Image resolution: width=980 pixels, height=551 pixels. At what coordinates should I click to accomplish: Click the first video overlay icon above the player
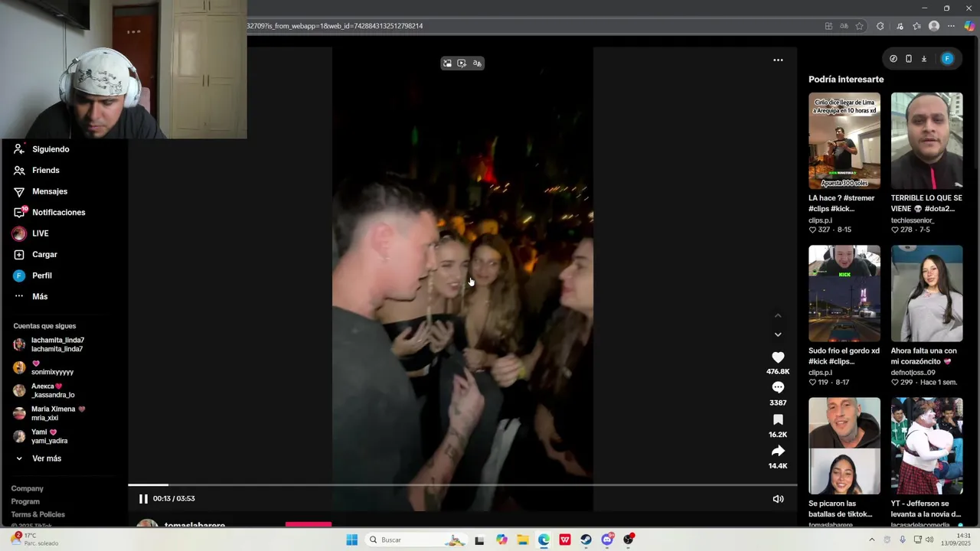click(448, 64)
